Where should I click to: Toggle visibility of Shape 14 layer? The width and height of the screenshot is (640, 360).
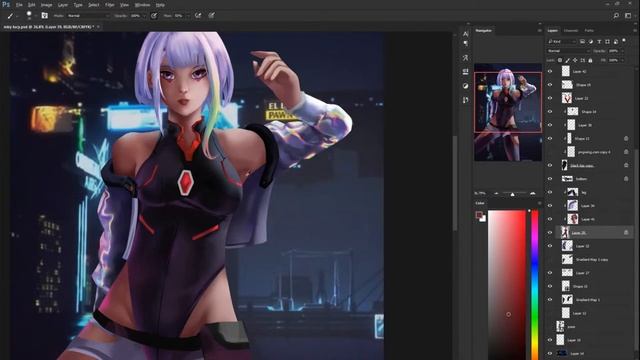[x=550, y=111]
